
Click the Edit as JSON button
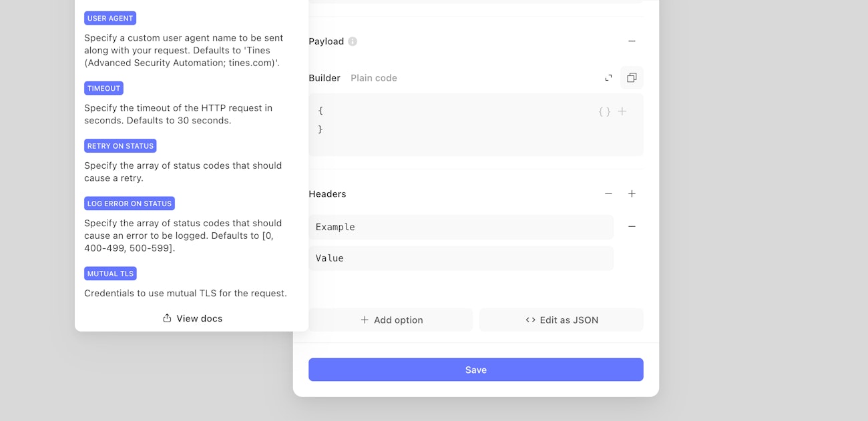562,320
